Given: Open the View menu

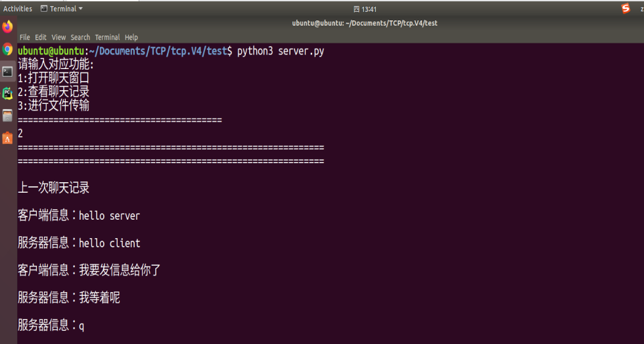Looking at the screenshot, I should pyautogui.click(x=58, y=37).
